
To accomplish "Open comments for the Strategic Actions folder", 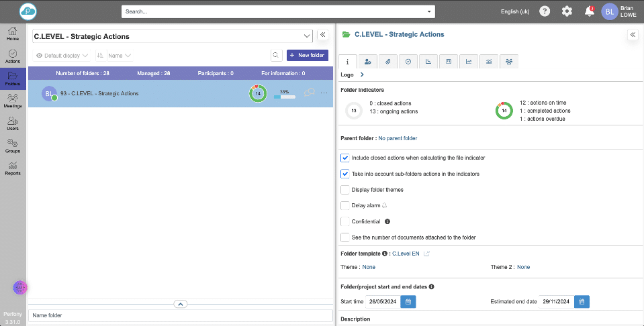I will click(x=310, y=93).
